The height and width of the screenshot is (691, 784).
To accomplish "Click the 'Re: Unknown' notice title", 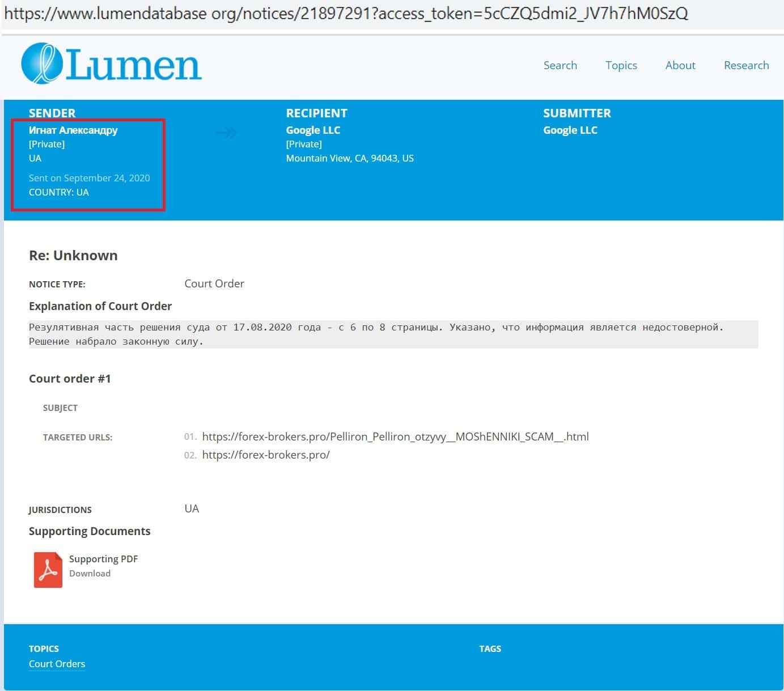I will (x=73, y=255).
